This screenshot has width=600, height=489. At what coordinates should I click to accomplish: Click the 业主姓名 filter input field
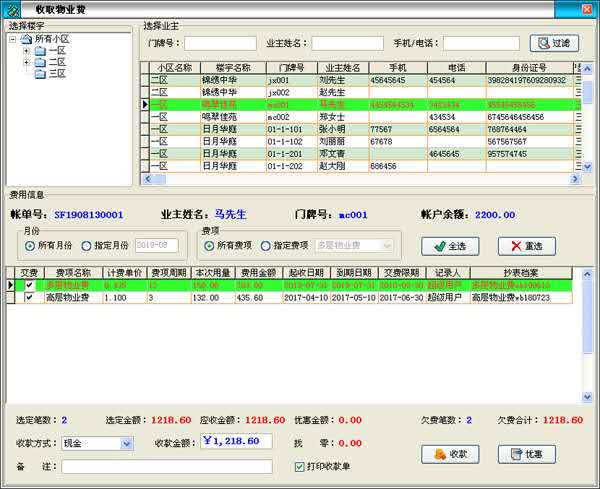coord(347,43)
